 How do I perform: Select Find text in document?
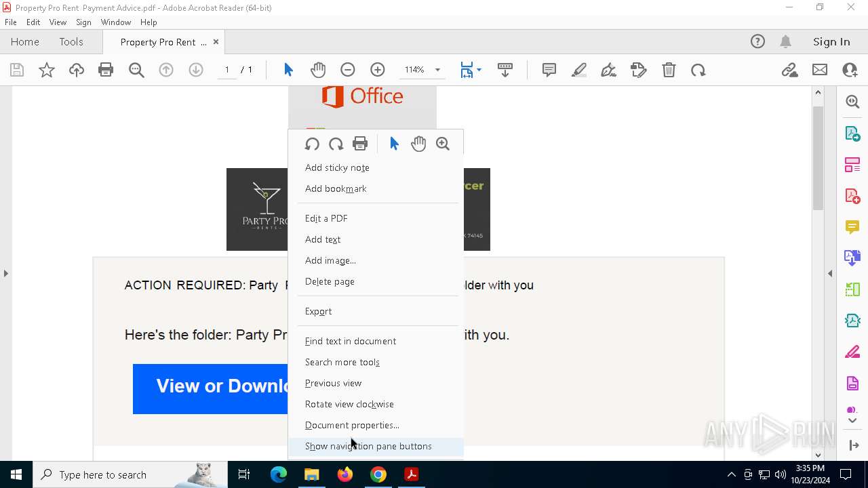pos(376,341)
